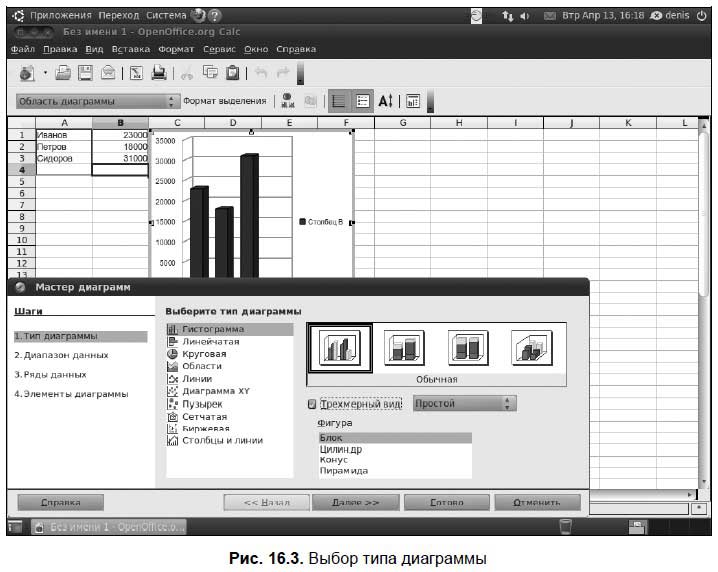Toggle the legend on/off icon
Viewport: 718px width, 572px height.
tap(363, 101)
